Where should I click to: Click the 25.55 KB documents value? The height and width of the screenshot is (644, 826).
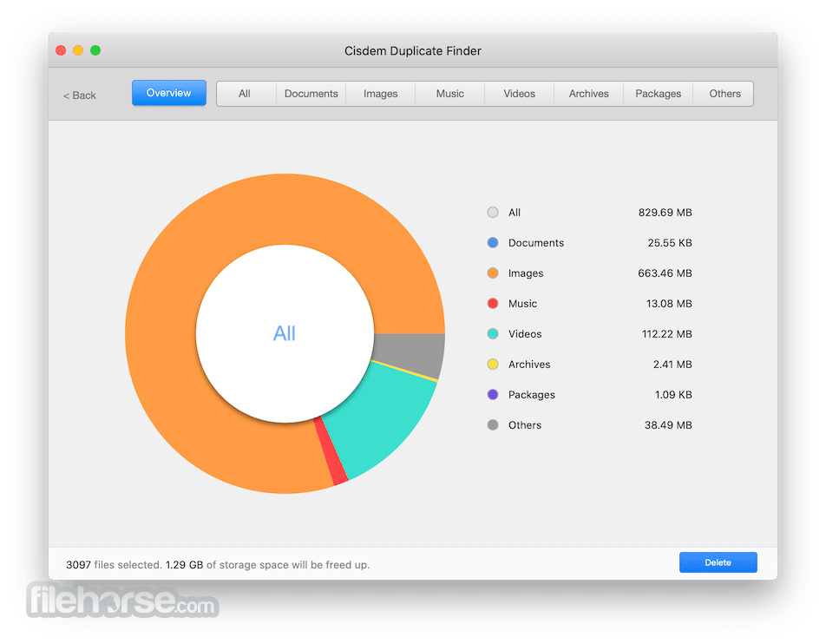tap(670, 243)
